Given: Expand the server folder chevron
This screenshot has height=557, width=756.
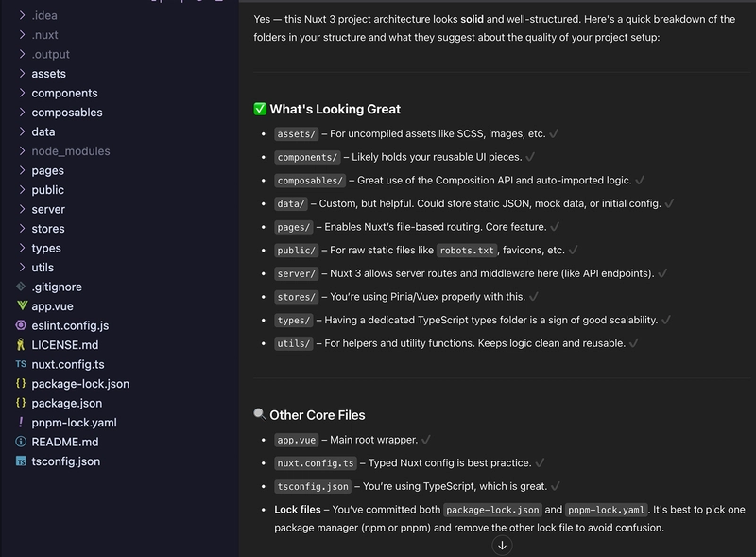Looking at the screenshot, I should pos(22,209).
